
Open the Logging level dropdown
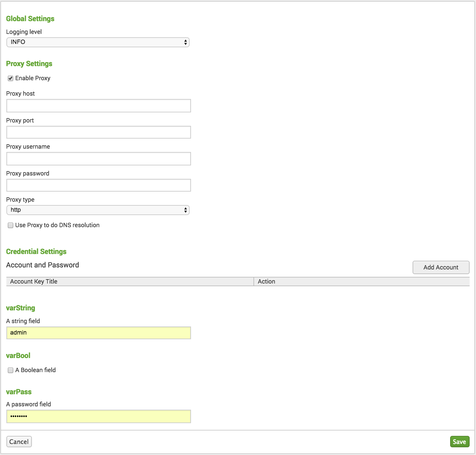point(98,42)
